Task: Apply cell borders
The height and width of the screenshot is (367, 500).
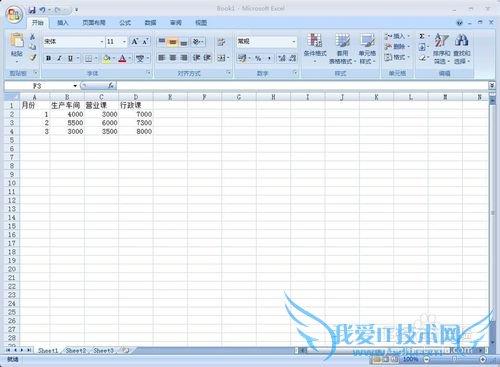Action: [88, 59]
